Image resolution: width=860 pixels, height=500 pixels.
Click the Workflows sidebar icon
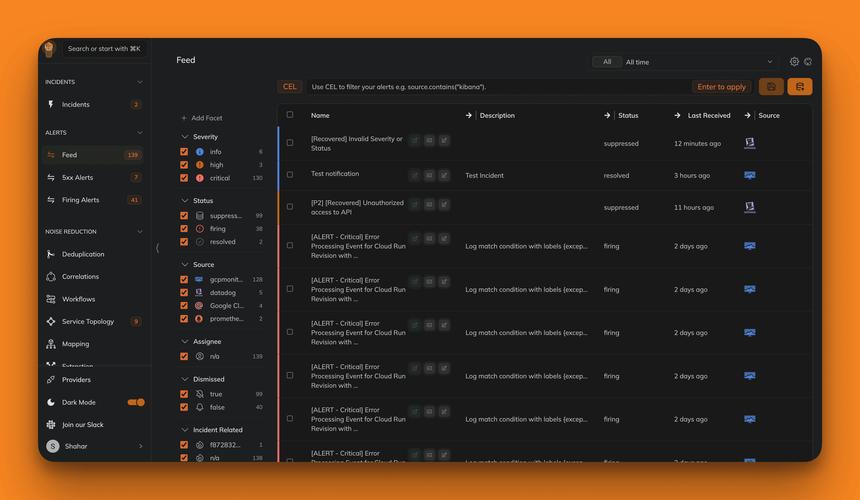pyautogui.click(x=51, y=299)
